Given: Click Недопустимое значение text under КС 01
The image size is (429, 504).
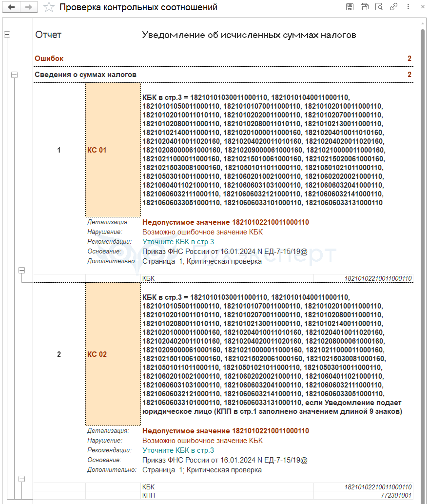Looking at the screenshot, I should click(226, 222).
